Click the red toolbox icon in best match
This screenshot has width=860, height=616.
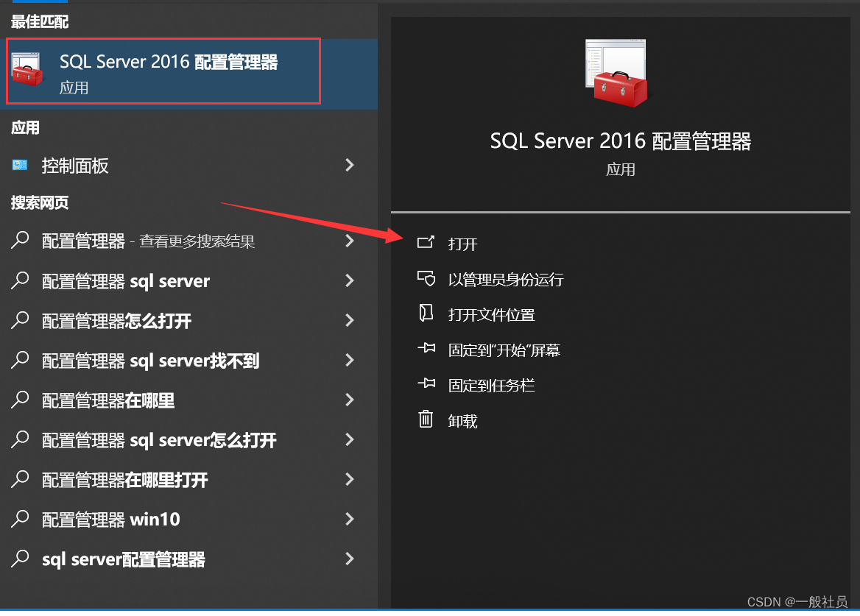(27, 70)
